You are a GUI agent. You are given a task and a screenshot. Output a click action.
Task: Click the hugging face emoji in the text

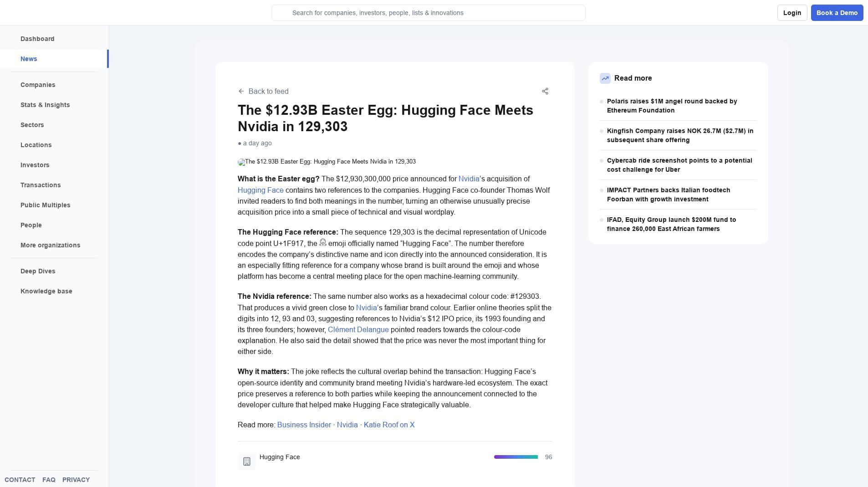[x=323, y=243]
